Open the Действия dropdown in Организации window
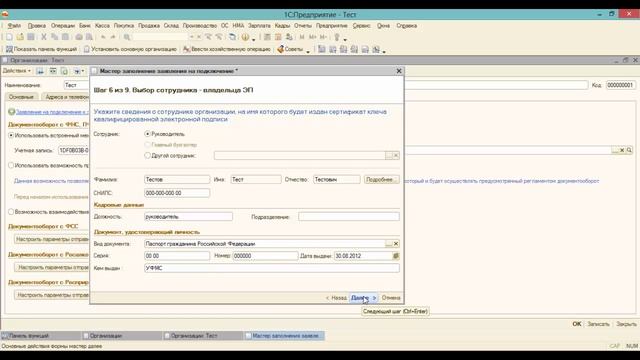Image resolution: width=640 pixels, height=360 pixels. [17, 71]
